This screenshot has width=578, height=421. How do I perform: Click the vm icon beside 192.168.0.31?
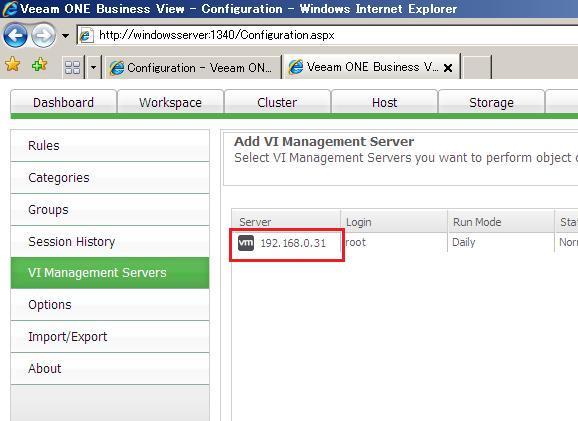click(246, 243)
